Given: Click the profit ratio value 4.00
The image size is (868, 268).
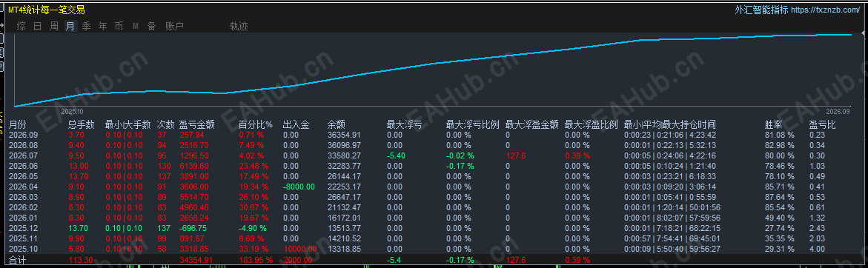Looking at the screenshot, I should [817, 249].
